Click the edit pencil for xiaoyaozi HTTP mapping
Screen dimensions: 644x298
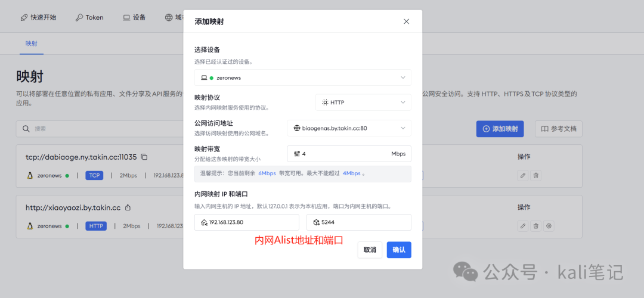coord(523,226)
